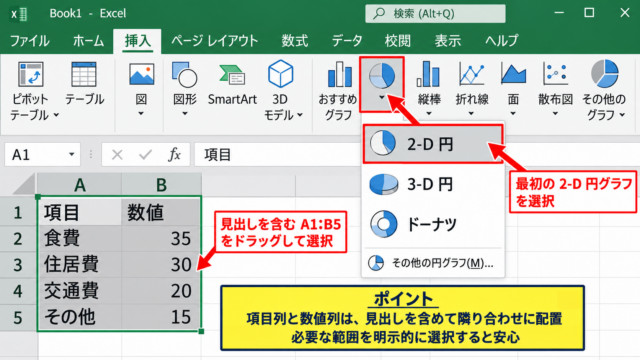This screenshot has width=640, height=360.
Task: Click the 散布図 scatter chart icon
Action: (555, 74)
